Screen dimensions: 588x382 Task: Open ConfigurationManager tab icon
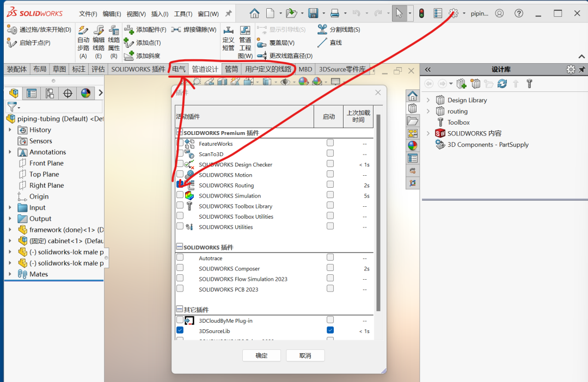pyautogui.click(x=50, y=93)
